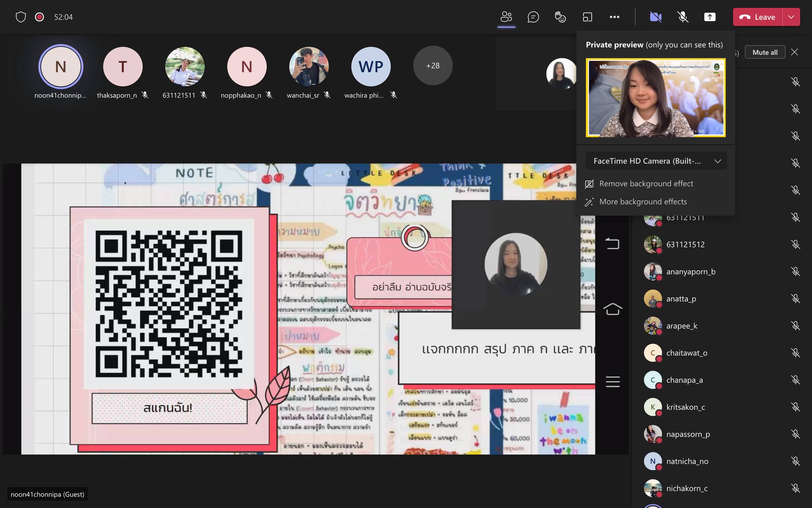Expand the Leave options arrow
This screenshot has height=508, width=812.
point(791,17)
